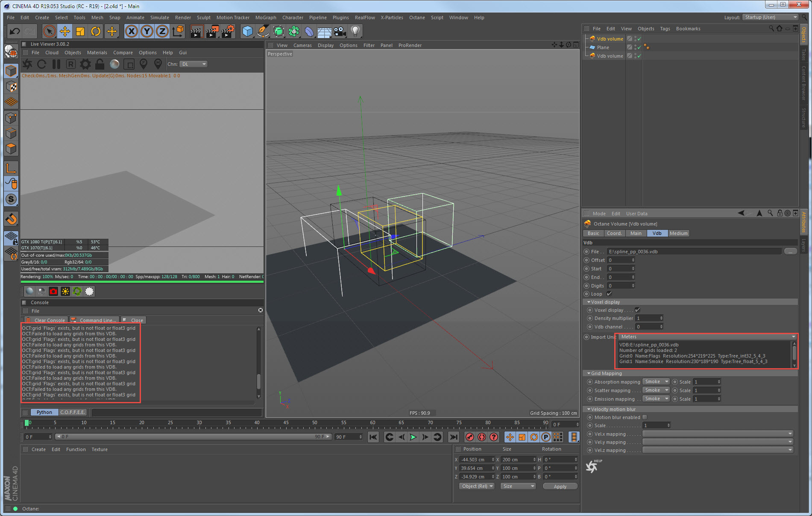Image resolution: width=812 pixels, height=516 pixels.
Task: Uncheck the Voxel display checkbox
Action: [637, 310]
